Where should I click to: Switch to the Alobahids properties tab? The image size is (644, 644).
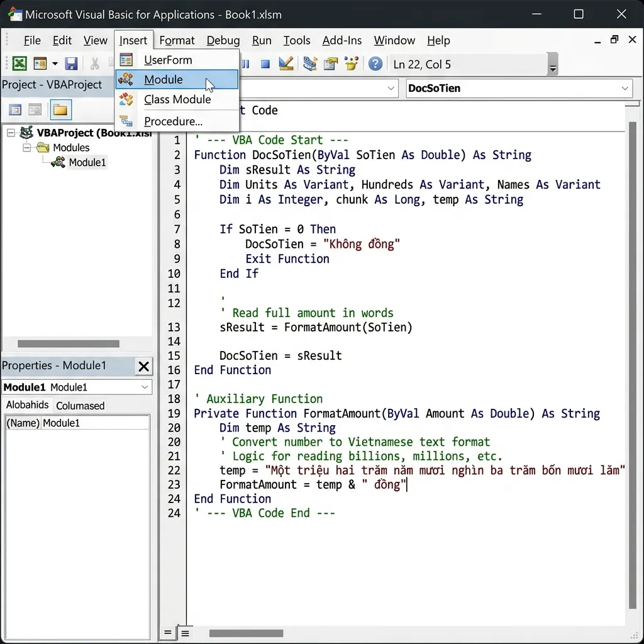pyautogui.click(x=27, y=405)
